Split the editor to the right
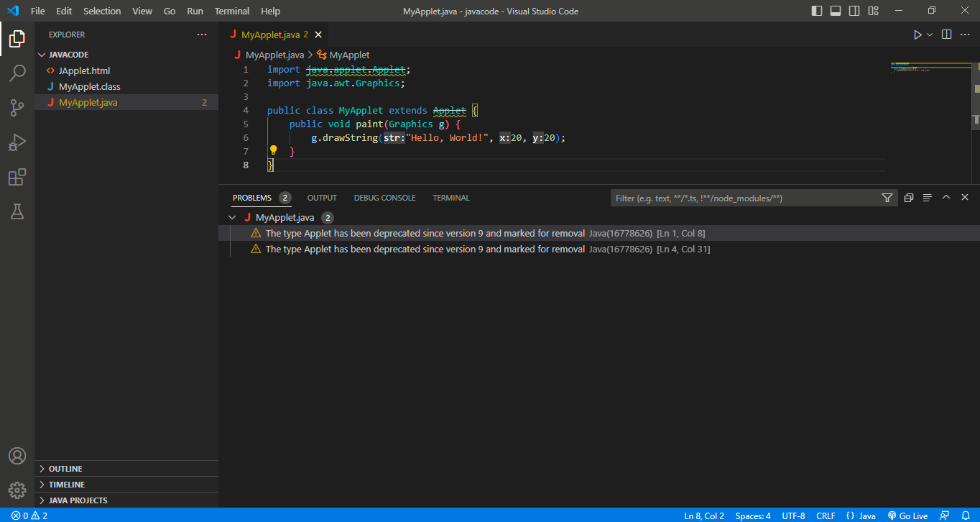The image size is (980, 522). pos(947,35)
